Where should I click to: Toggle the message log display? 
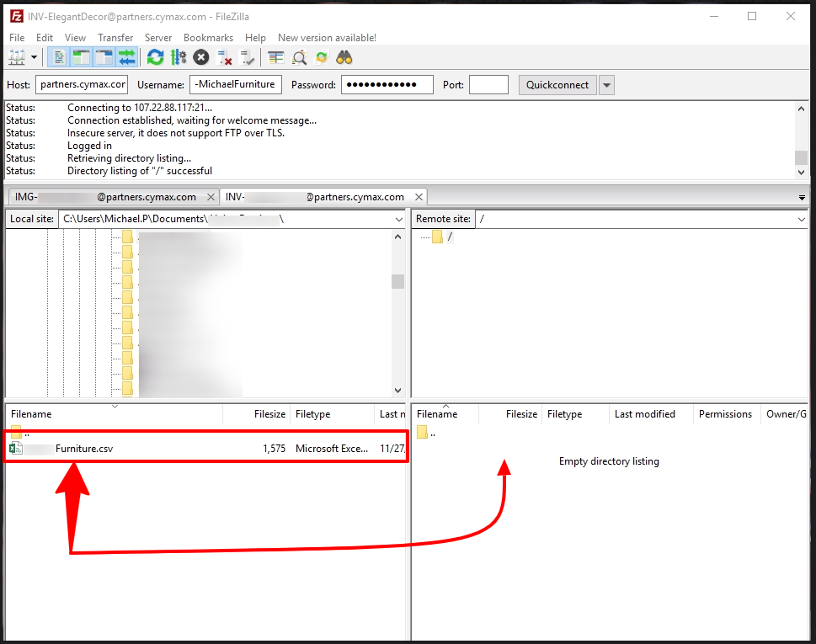[59, 57]
